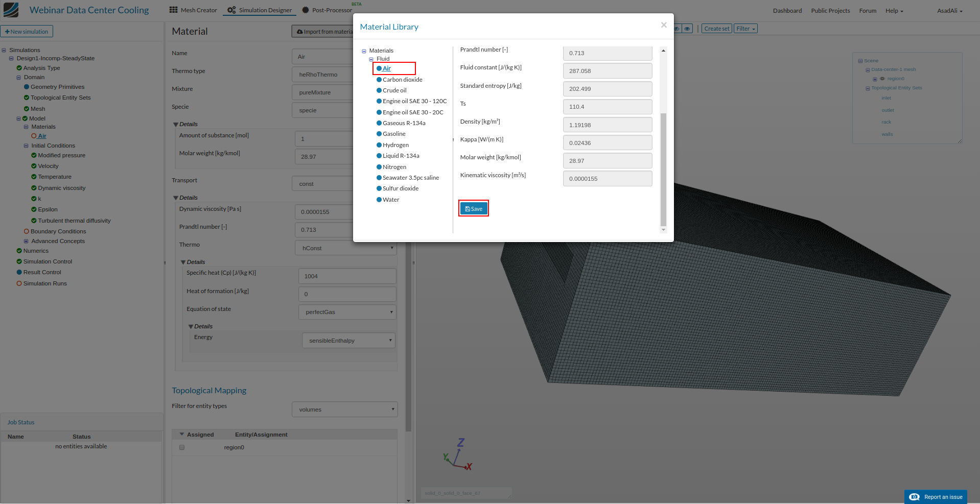The width and height of the screenshot is (980, 504).
Task: Click the red circle beside Simulation Runs
Action: (19, 283)
